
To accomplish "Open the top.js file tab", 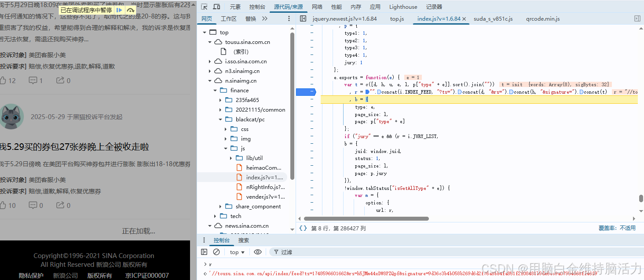I will point(397,18).
